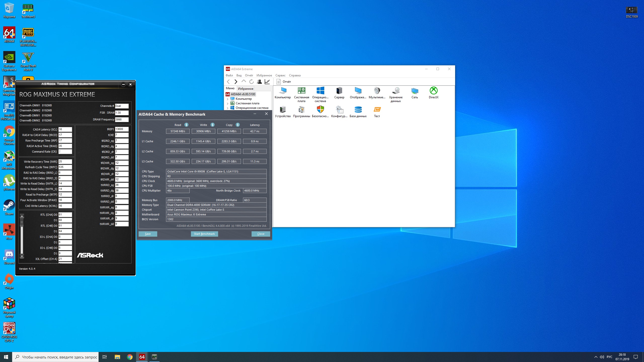Open the База данных icon
The width and height of the screenshot is (644, 362).
[358, 110]
